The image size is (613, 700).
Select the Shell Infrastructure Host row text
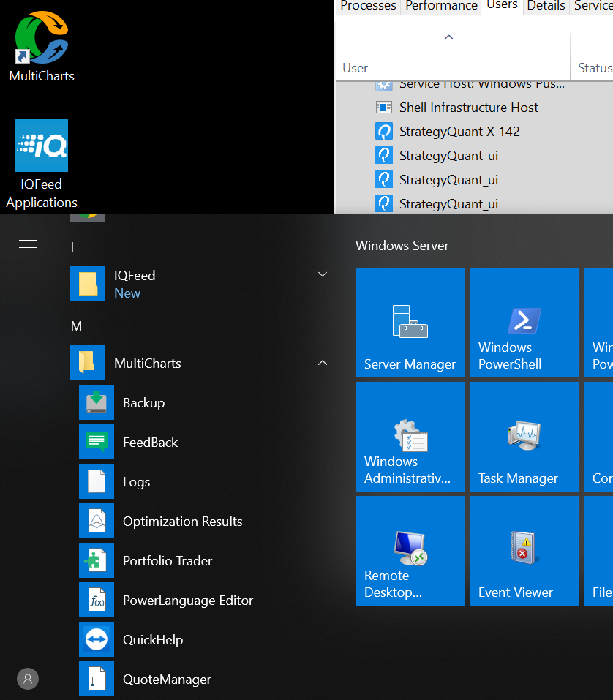pos(469,107)
